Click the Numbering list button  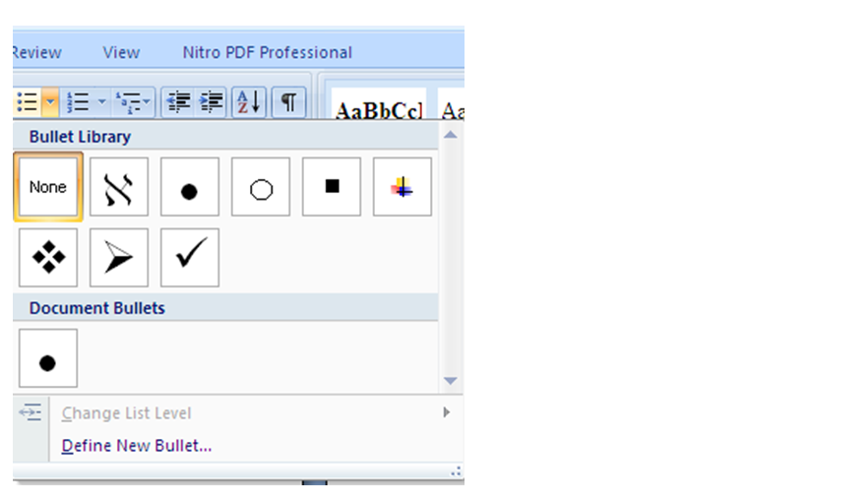(x=79, y=101)
